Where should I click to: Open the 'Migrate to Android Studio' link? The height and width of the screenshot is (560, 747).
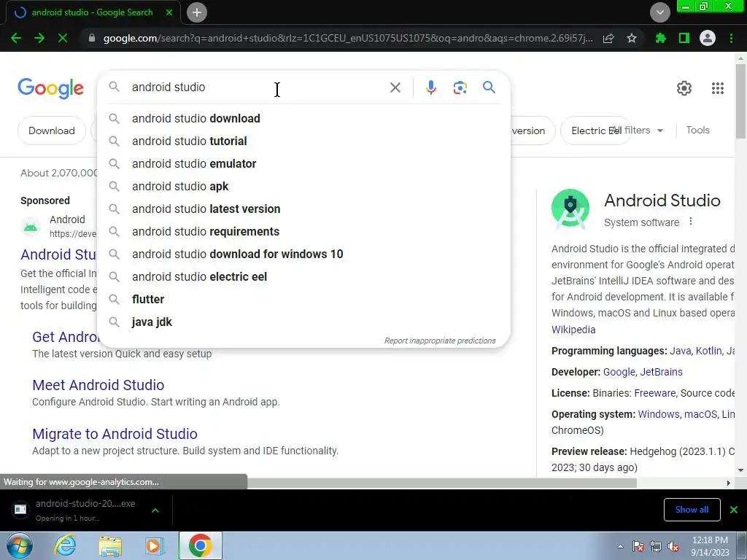tap(115, 434)
